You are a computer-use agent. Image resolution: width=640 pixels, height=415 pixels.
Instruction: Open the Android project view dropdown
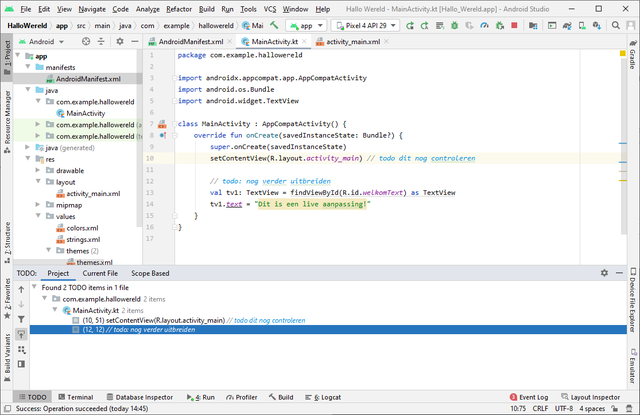47,42
